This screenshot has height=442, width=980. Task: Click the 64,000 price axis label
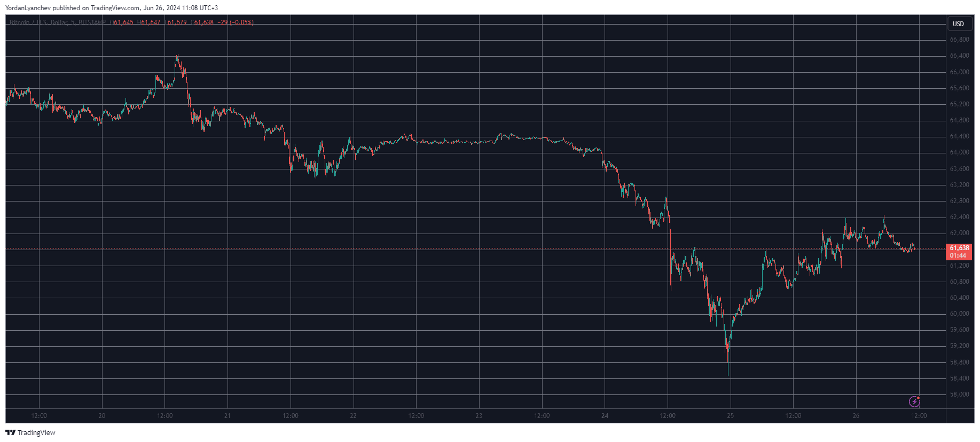pyautogui.click(x=959, y=152)
